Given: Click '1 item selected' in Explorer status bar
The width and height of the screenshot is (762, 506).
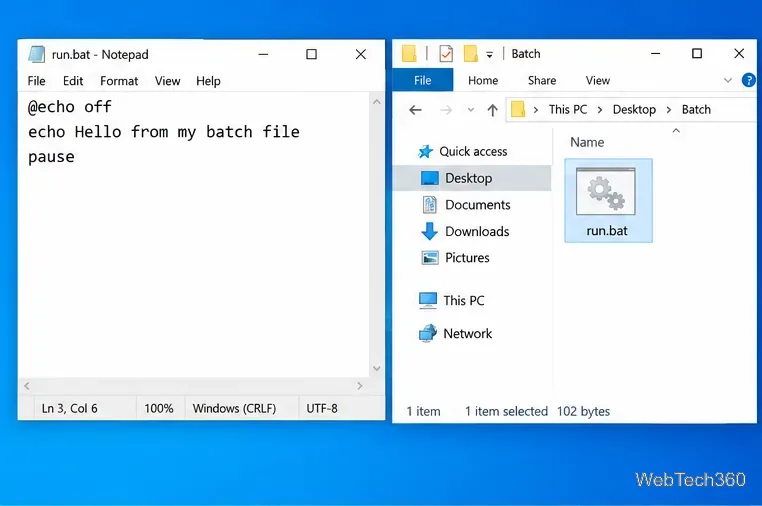Looking at the screenshot, I should (x=506, y=412).
